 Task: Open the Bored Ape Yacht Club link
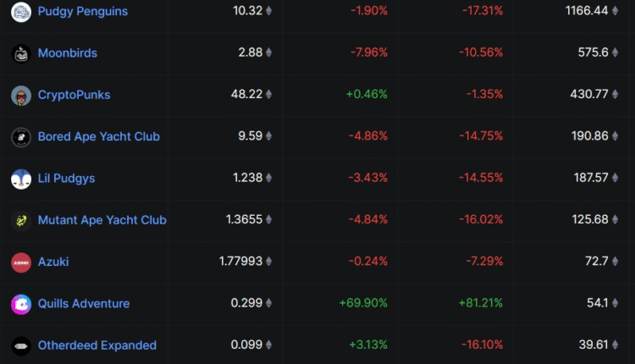(x=98, y=136)
